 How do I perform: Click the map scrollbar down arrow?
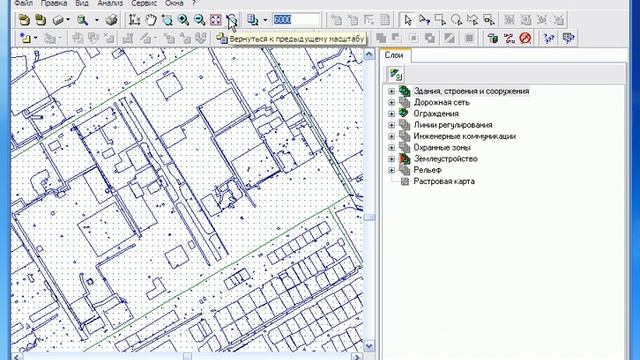tap(369, 346)
